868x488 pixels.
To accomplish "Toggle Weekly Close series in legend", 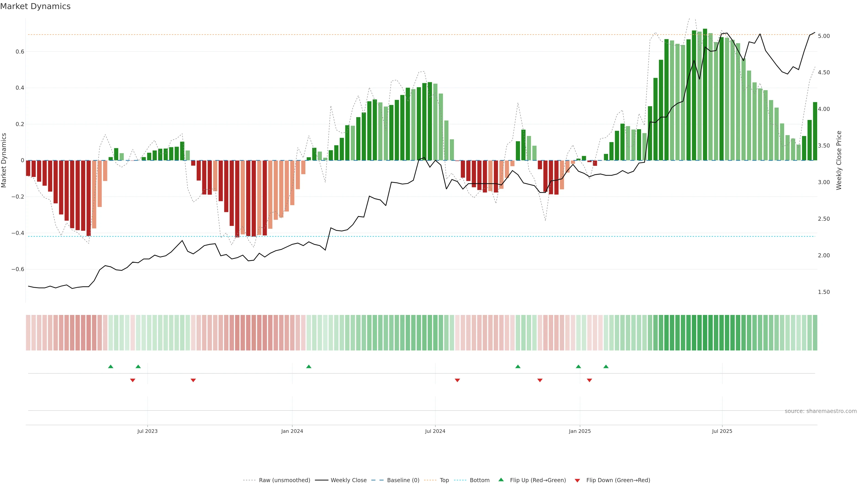I will pos(348,480).
